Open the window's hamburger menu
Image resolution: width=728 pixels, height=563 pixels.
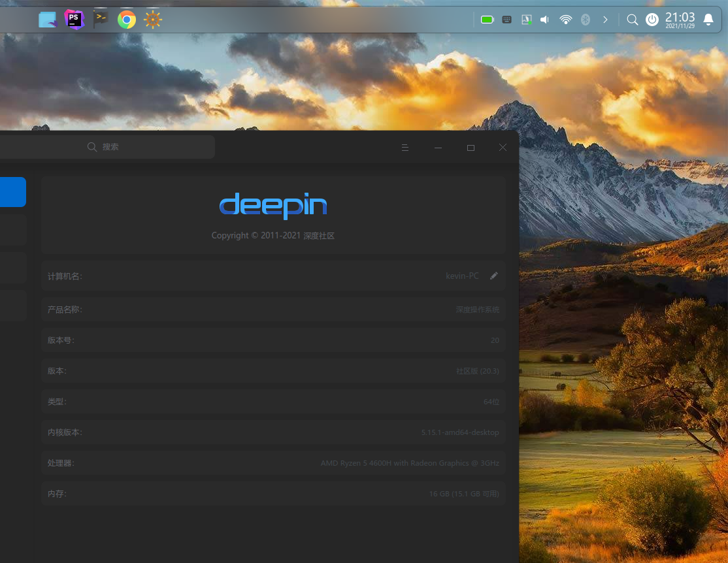tap(405, 148)
